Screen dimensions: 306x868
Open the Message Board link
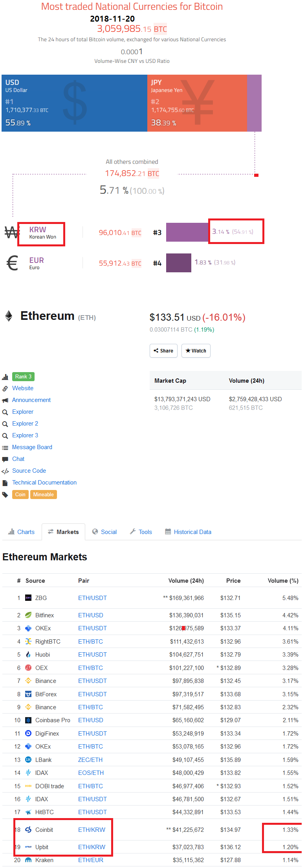point(32,447)
